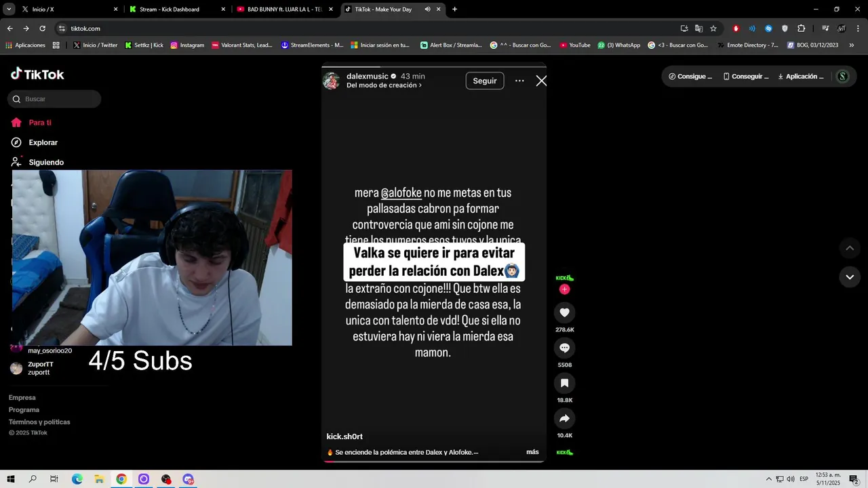Click the Seguir button
Screen dimensions: 868x488
pos(485,81)
